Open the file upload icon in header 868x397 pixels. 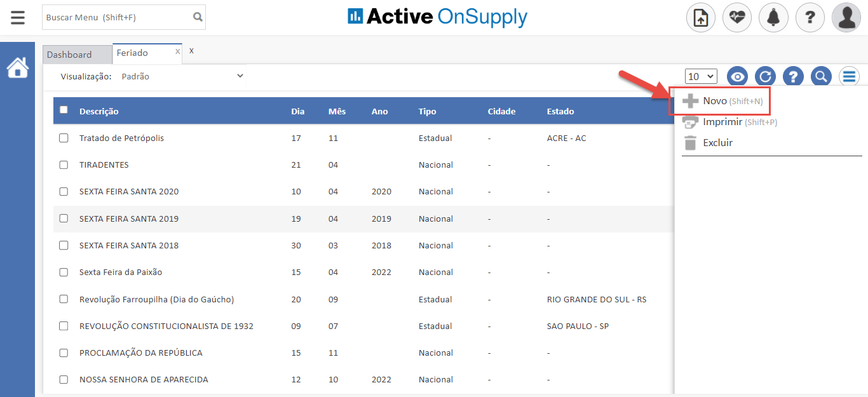coord(701,18)
